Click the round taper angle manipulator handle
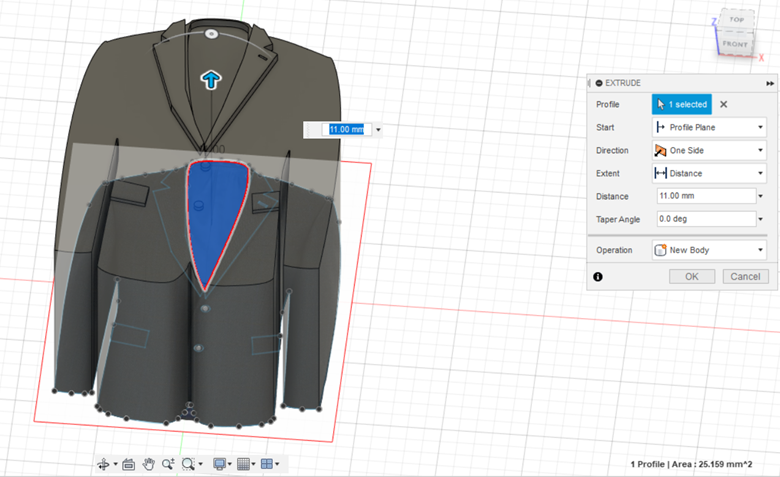Screen dimensions: 780x477 pyautogui.click(x=211, y=34)
